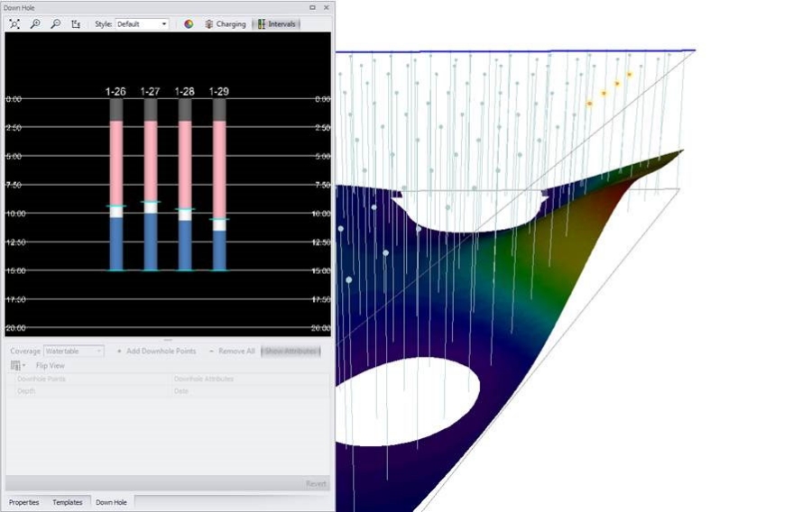
Task: Click the Revert button
Action: 316,484
